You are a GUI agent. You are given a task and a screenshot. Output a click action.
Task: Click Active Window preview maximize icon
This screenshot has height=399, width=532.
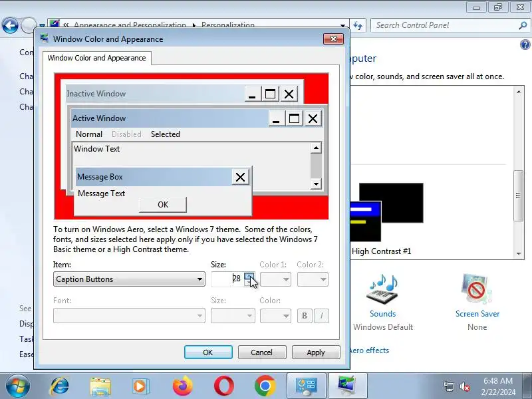294,118
